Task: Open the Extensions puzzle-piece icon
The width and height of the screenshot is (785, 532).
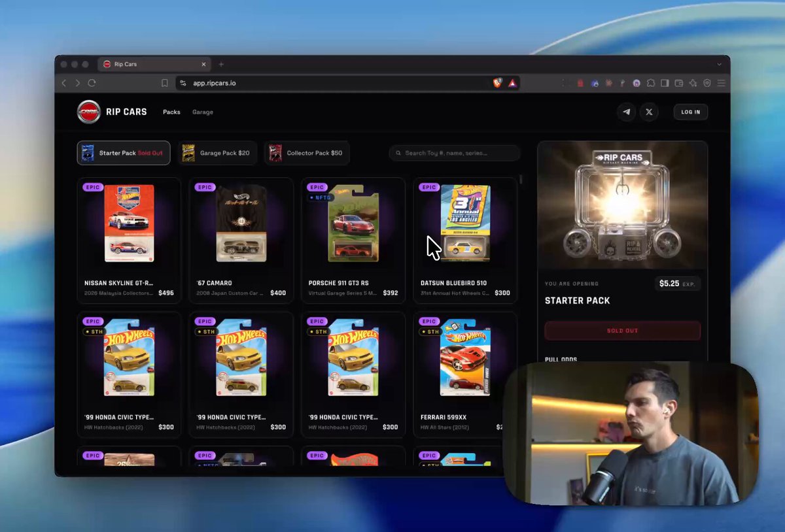Action: click(651, 83)
